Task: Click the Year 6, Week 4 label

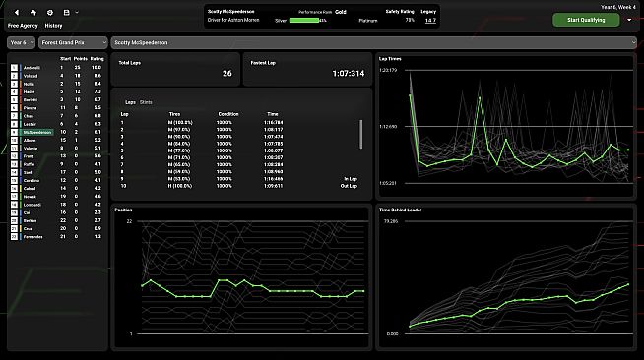Action: (618, 7)
